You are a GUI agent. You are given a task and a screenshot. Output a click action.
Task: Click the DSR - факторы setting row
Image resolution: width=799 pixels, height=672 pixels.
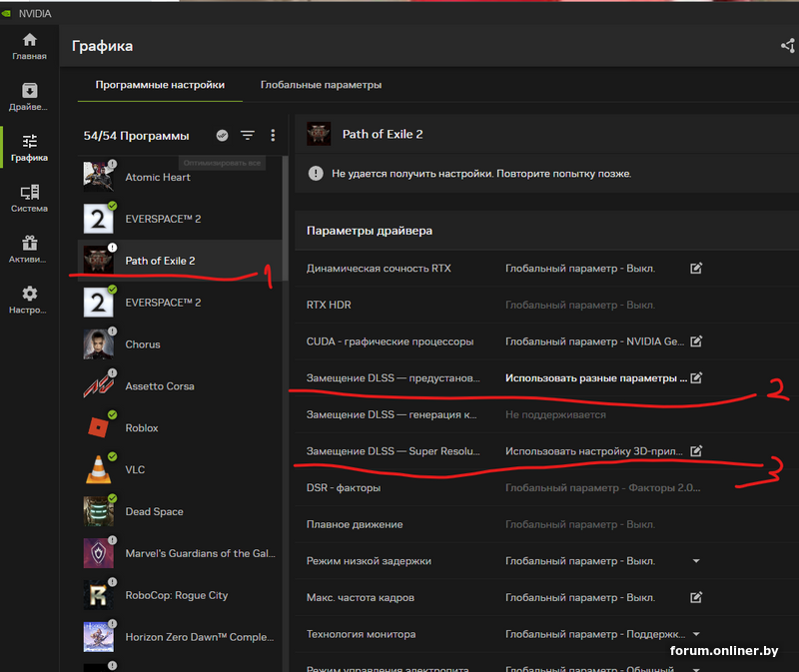pyautogui.click(x=546, y=487)
